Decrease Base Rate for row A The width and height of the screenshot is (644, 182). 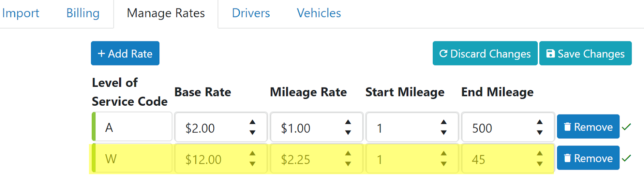tap(252, 132)
